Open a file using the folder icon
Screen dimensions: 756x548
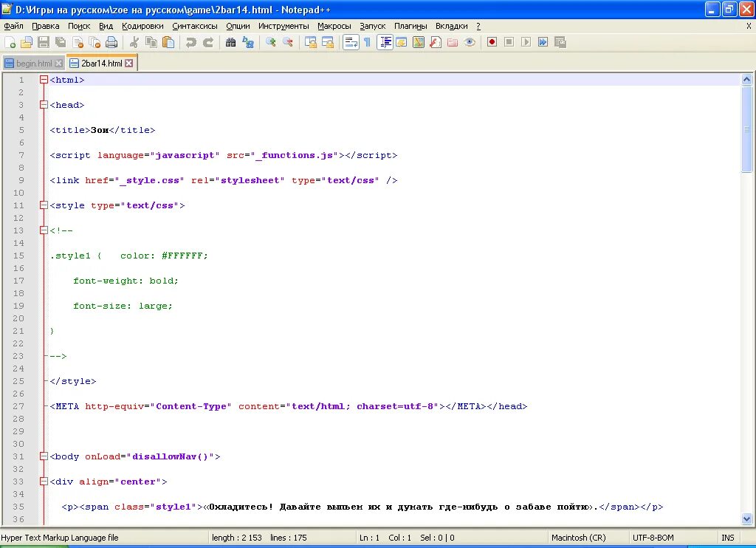click(x=27, y=42)
